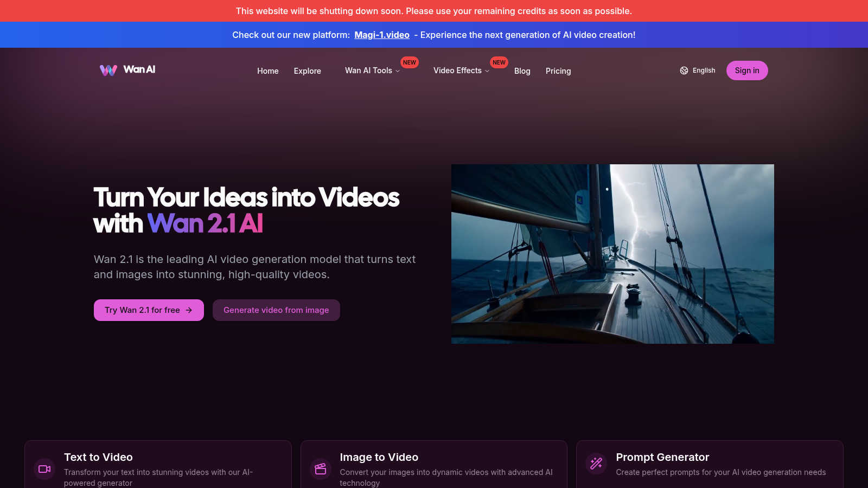868x488 pixels.
Task: Click Try Wan 2.1 for free button
Action: (149, 310)
